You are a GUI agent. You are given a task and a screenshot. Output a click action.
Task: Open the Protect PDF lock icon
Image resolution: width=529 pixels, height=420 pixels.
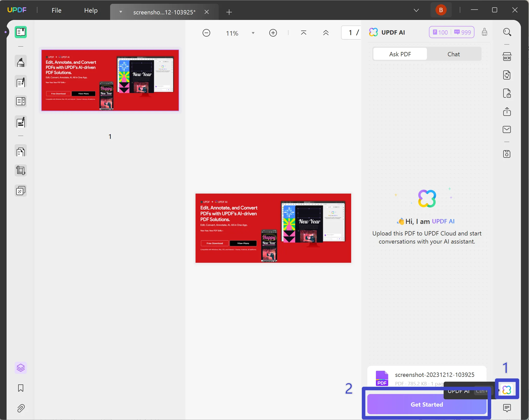coord(507,93)
